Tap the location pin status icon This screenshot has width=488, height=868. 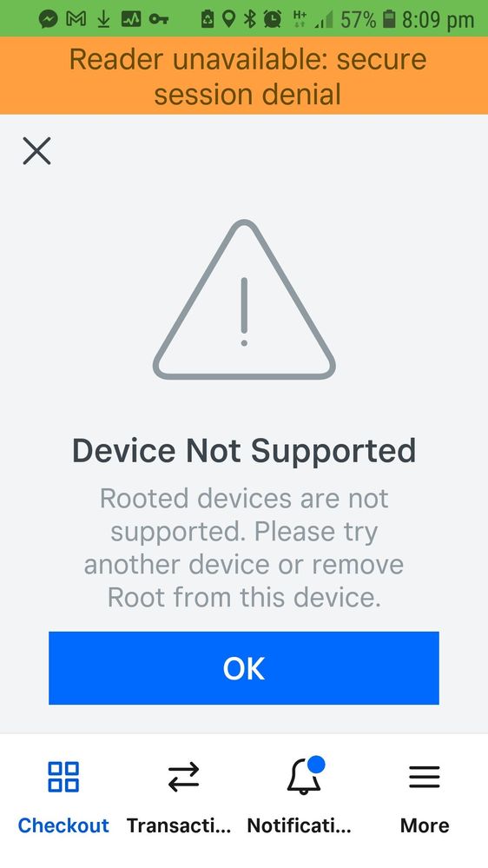228,19
